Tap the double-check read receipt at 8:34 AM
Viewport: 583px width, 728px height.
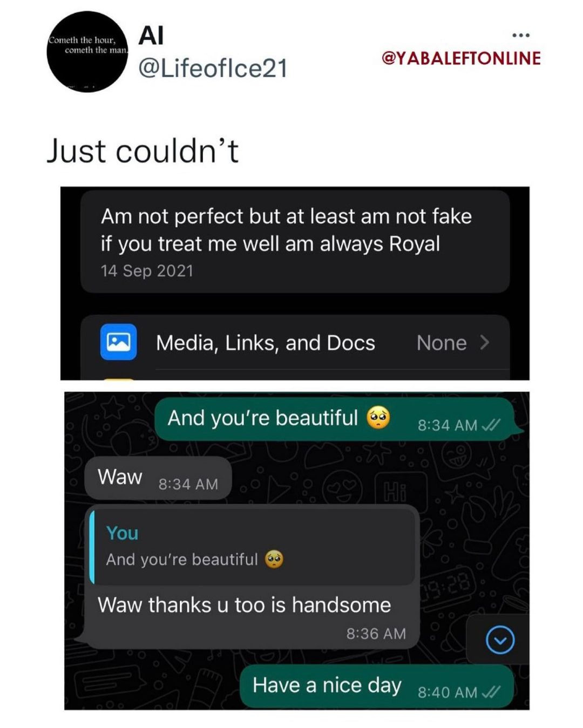tap(491, 425)
